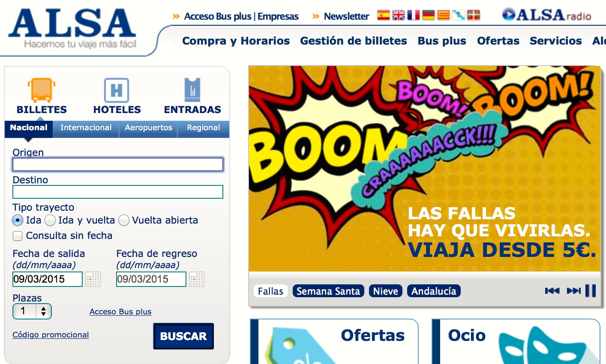This screenshot has width=606, height=364.
Task: Open Acceso Bus plus header link
Action: 218,16
